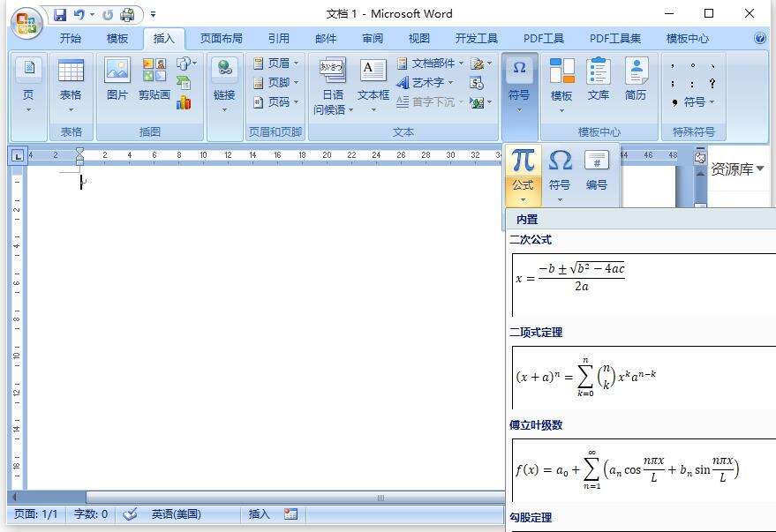776x532 pixels.
Task: Open the 邮件 mailings tab
Action: [326, 39]
